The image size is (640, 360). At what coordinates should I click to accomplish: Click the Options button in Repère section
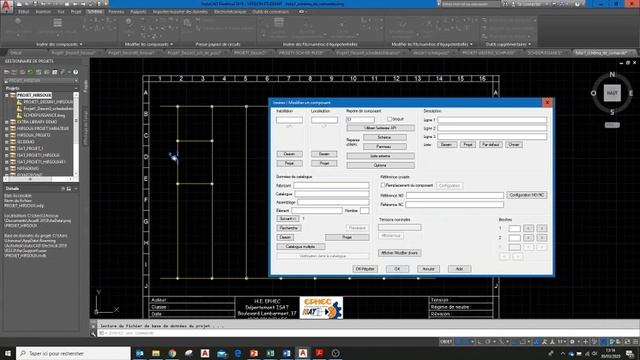380,165
